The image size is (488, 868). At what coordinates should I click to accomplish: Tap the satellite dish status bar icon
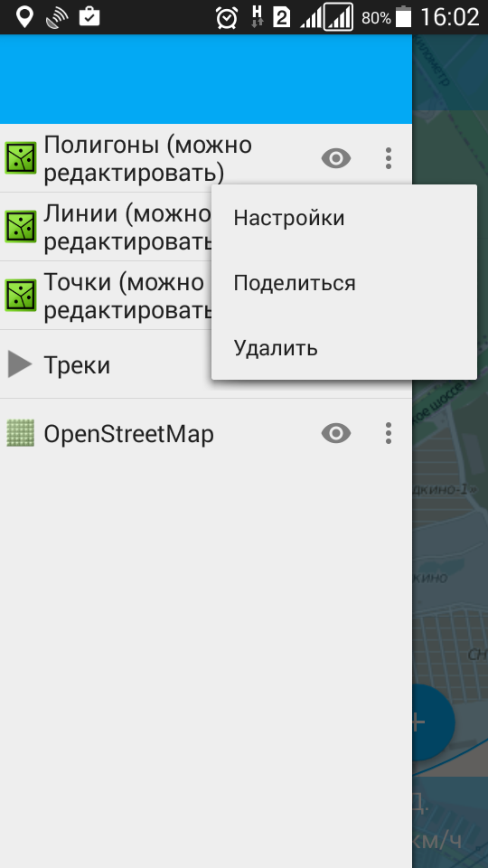pyautogui.click(x=56, y=18)
